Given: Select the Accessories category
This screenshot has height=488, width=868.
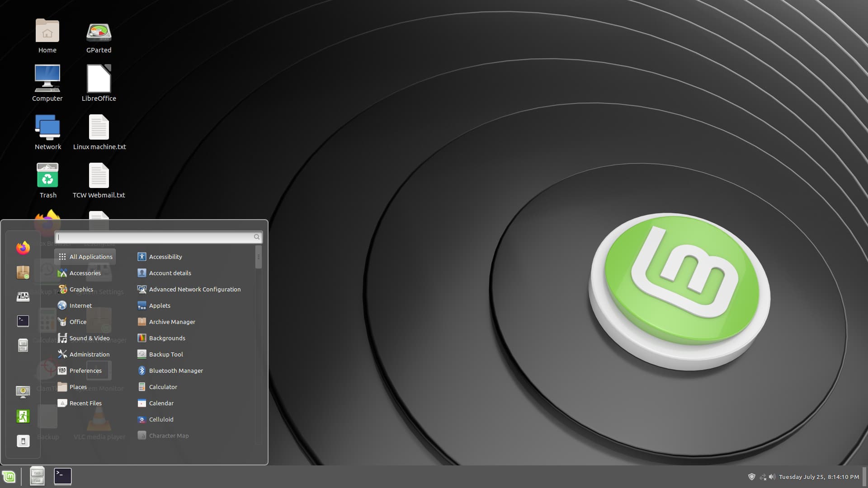Looking at the screenshot, I should pos(85,273).
